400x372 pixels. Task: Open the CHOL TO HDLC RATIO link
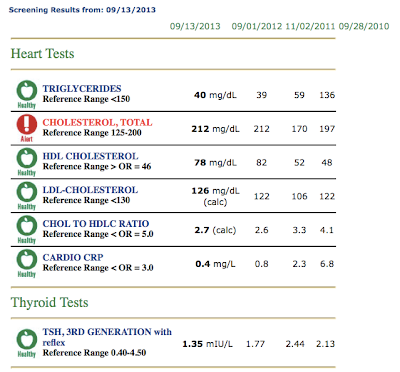coord(96,223)
